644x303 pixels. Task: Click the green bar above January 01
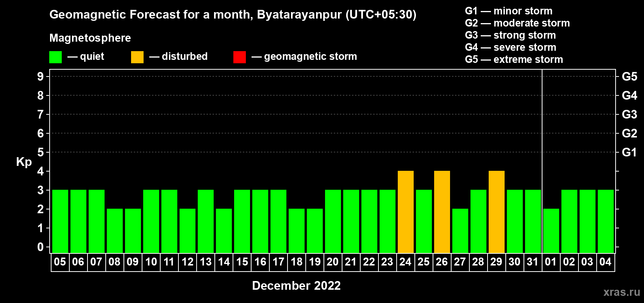(551, 231)
